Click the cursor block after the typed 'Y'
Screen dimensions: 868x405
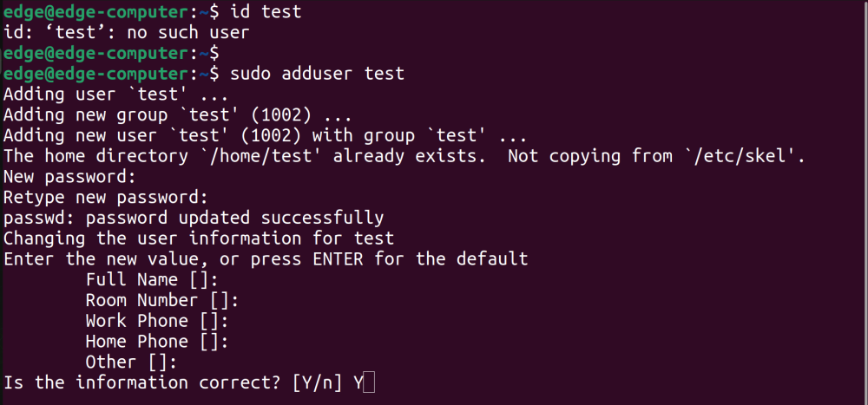369,383
